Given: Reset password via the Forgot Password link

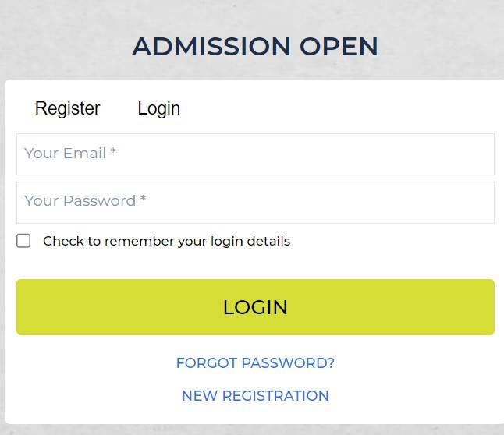Looking at the screenshot, I should click(x=255, y=363).
